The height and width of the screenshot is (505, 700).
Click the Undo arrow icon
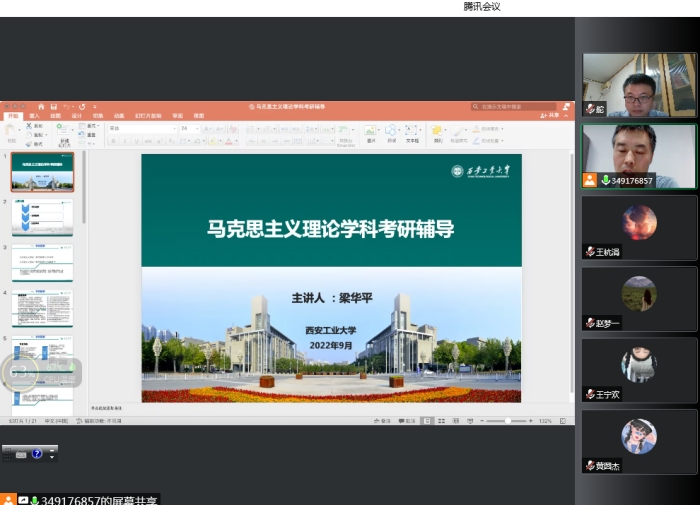(x=67, y=106)
